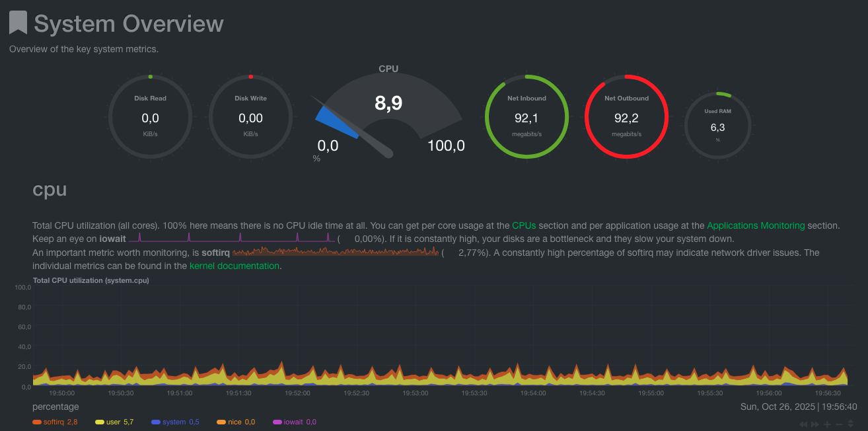Zoom in the CPU chart with plus icon
This screenshot has height=431, width=868.
(x=827, y=424)
